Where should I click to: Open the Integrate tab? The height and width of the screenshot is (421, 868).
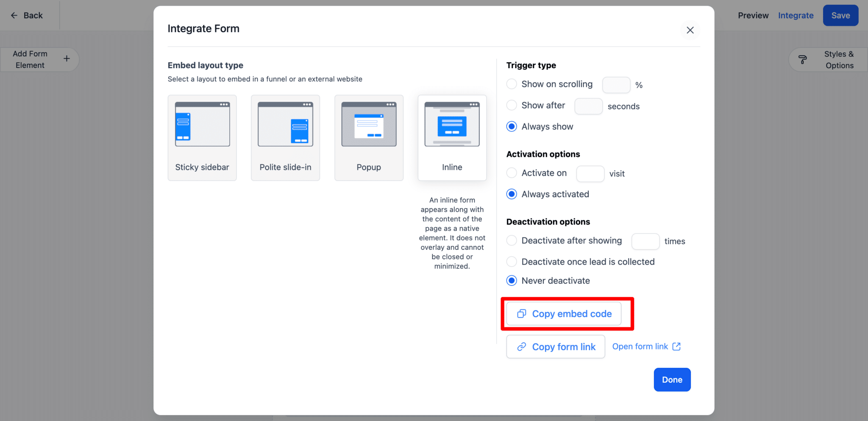pos(796,15)
